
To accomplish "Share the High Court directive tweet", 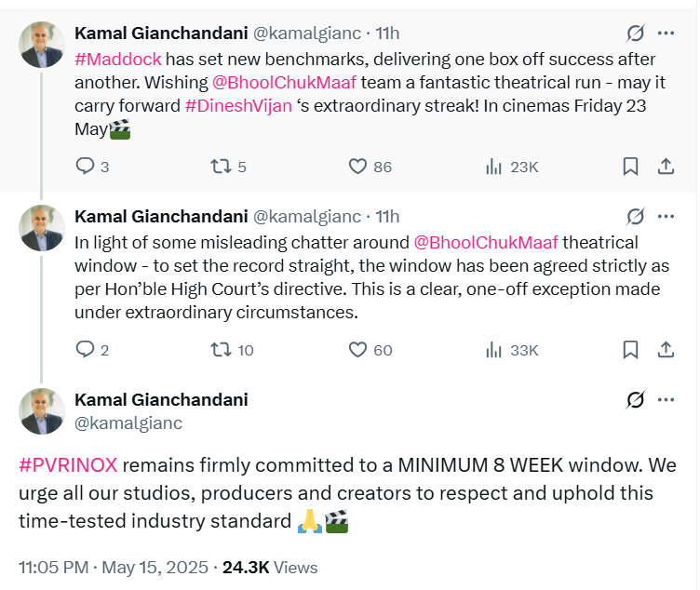I will point(666,350).
